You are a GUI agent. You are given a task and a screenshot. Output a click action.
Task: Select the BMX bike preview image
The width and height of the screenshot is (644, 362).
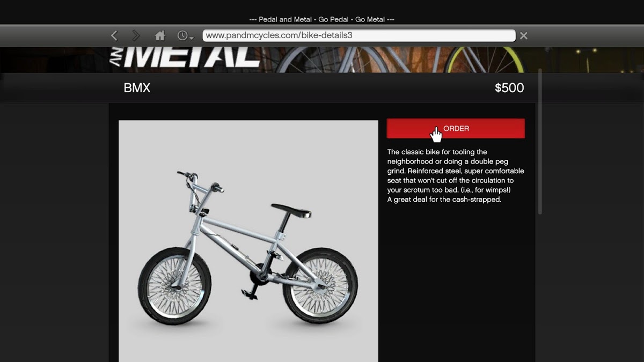point(248,241)
